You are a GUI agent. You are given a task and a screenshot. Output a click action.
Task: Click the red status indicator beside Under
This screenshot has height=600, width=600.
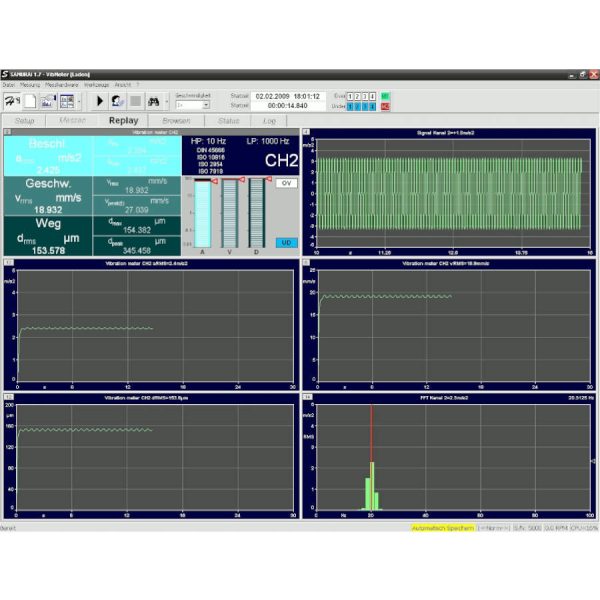pos(385,106)
